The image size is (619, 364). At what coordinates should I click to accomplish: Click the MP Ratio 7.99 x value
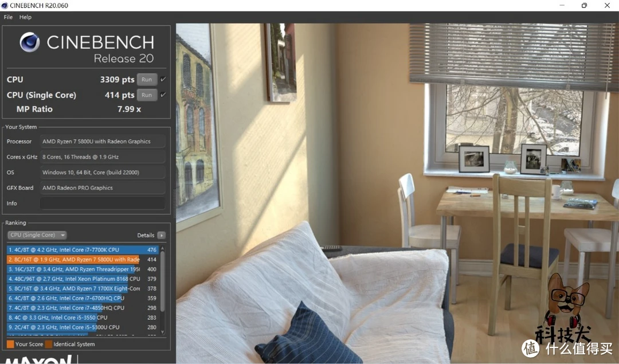tap(129, 109)
